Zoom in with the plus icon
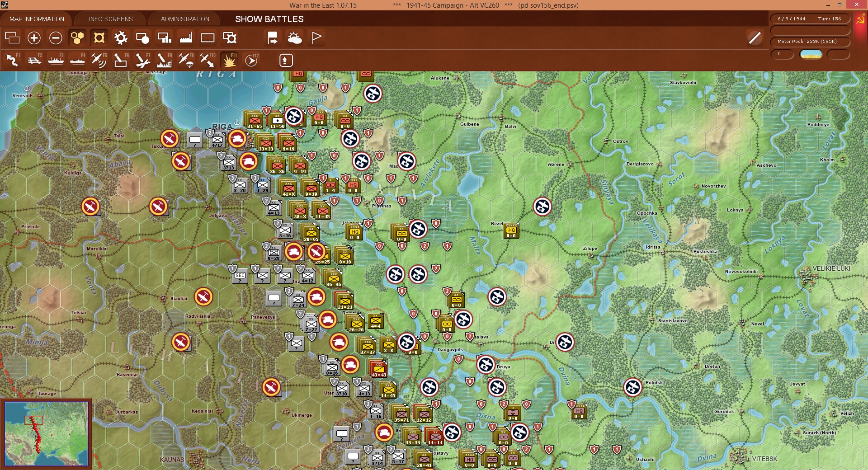 tap(34, 38)
